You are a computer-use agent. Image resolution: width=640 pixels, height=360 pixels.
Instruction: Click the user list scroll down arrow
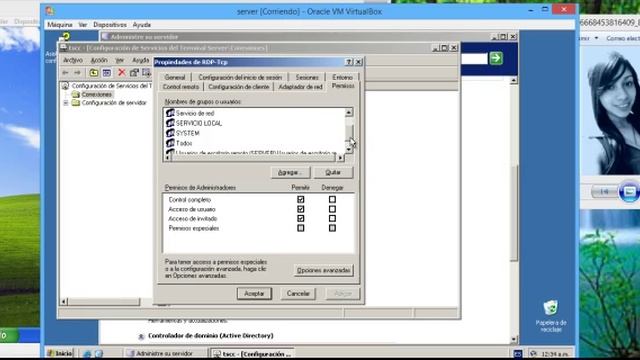(x=349, y=149)
